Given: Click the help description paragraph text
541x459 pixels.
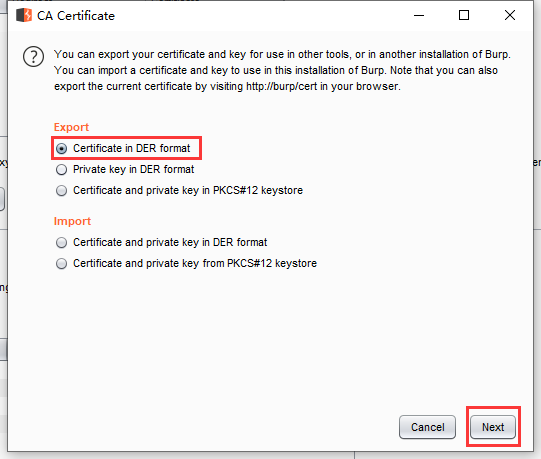Looking at the screenshot, I should (282, 70).
